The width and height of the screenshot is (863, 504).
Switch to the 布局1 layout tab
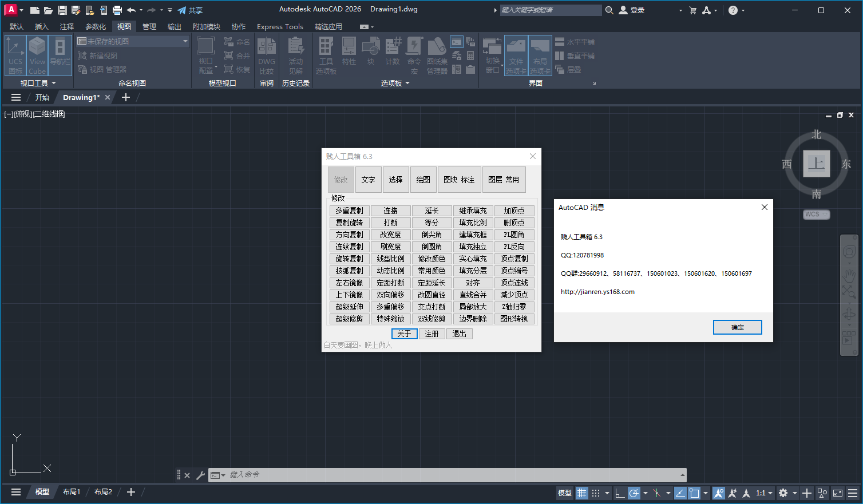[72, 492]
